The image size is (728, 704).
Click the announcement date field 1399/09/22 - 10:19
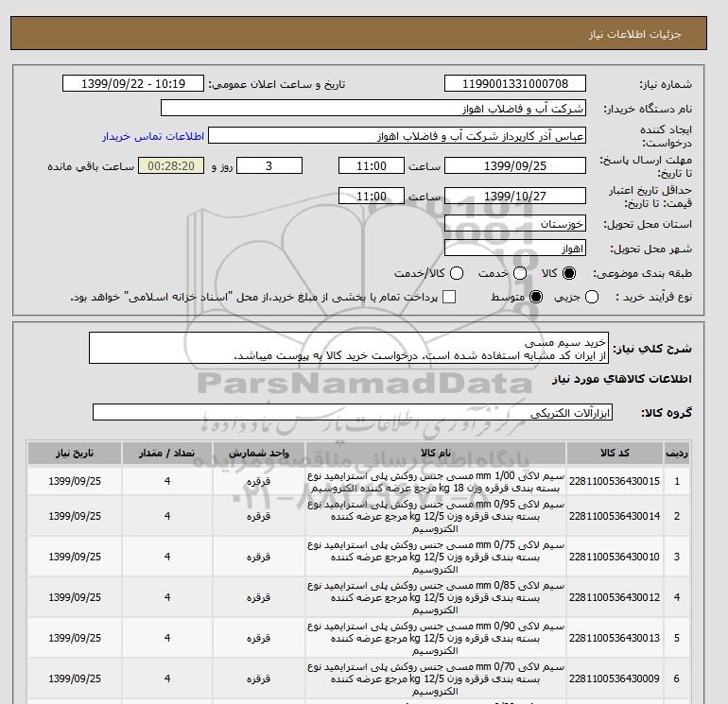point(133,83)
